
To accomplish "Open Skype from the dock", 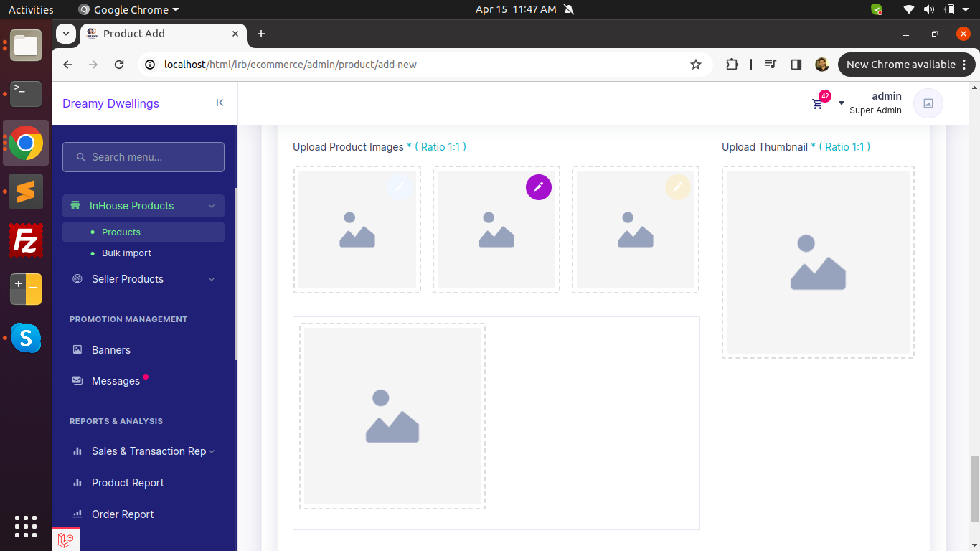I will coord(26,338).
